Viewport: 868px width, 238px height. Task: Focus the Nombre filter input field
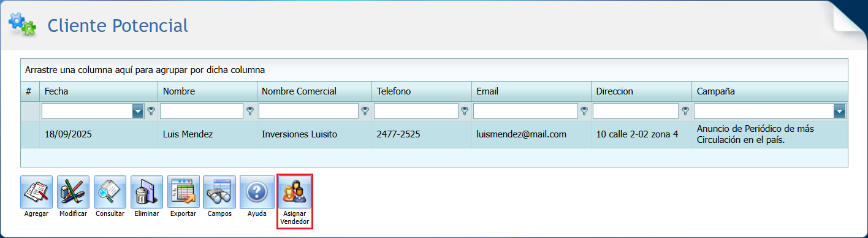(202, 111)
